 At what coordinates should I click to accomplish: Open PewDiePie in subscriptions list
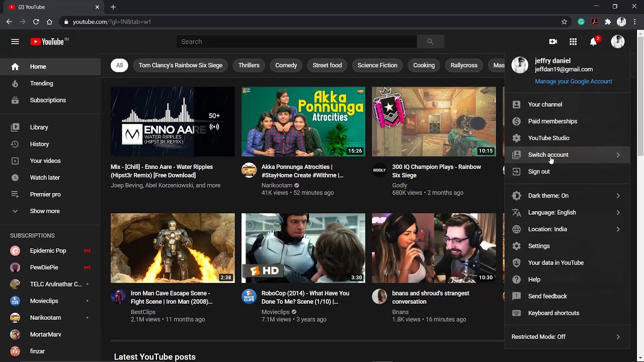coord(50,267)
